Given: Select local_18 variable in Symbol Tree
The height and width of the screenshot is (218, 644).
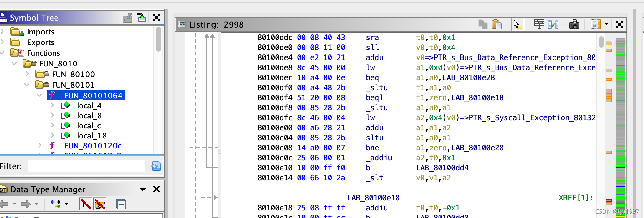Looking at the screenshot, I should (x=92, y=136).
